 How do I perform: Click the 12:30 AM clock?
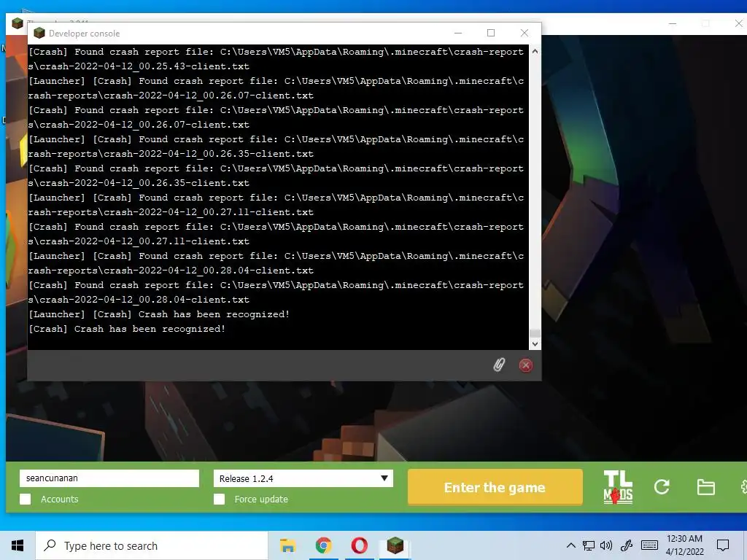pyautogui.click(x=684, y=539)
